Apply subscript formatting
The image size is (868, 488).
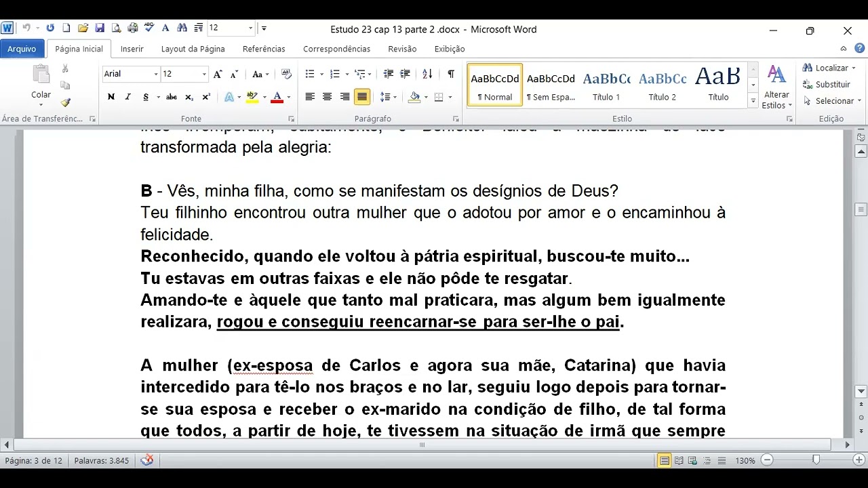(x=189, y=98)
